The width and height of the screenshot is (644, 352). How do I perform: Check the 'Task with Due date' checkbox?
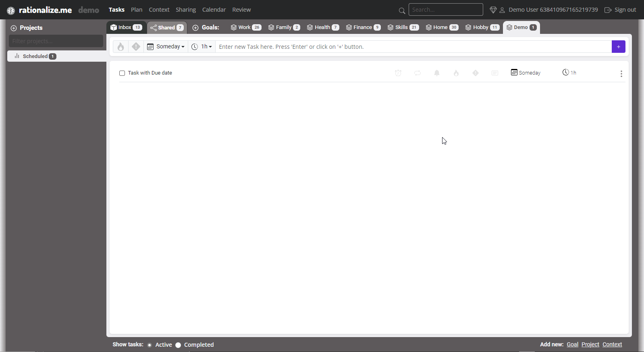pos(122,73)
